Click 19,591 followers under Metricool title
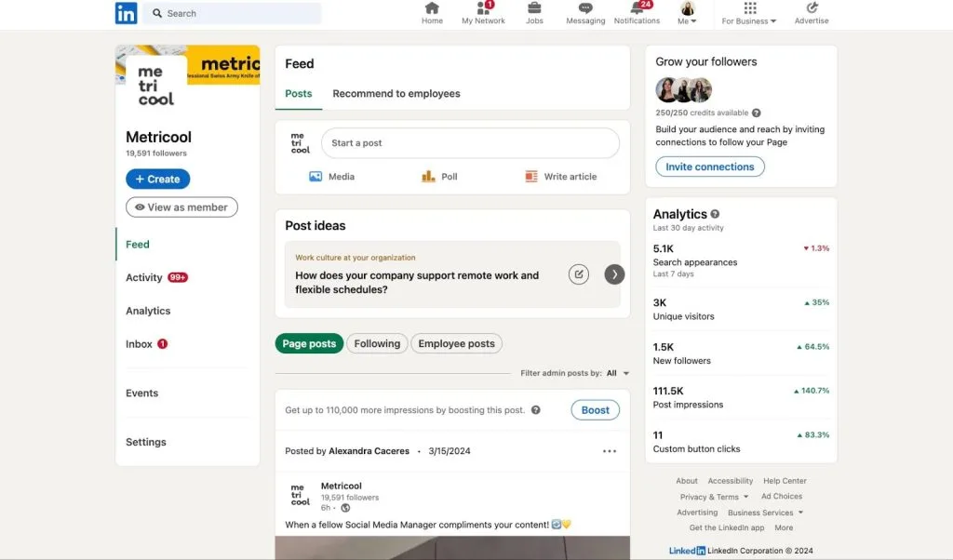 click(156, 153)
